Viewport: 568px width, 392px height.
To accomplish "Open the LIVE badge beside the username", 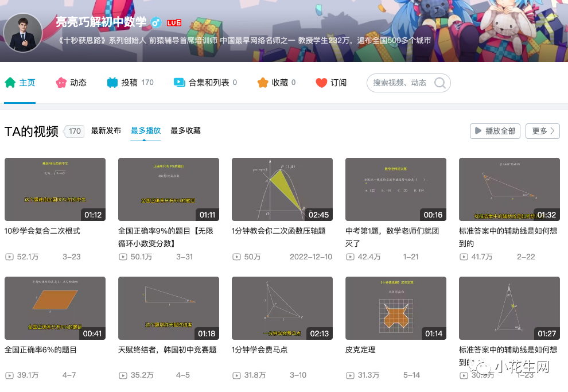I will [x=173, y=22].
